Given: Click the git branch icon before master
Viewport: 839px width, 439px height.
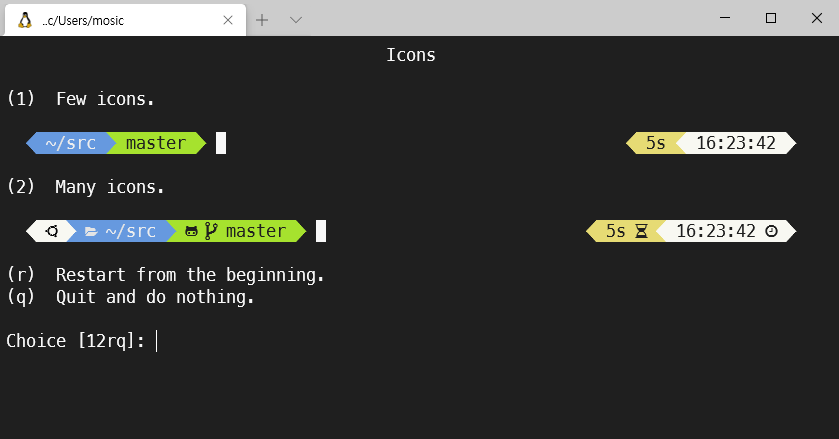Looking at the screenshot, I should tap(211, 231).
